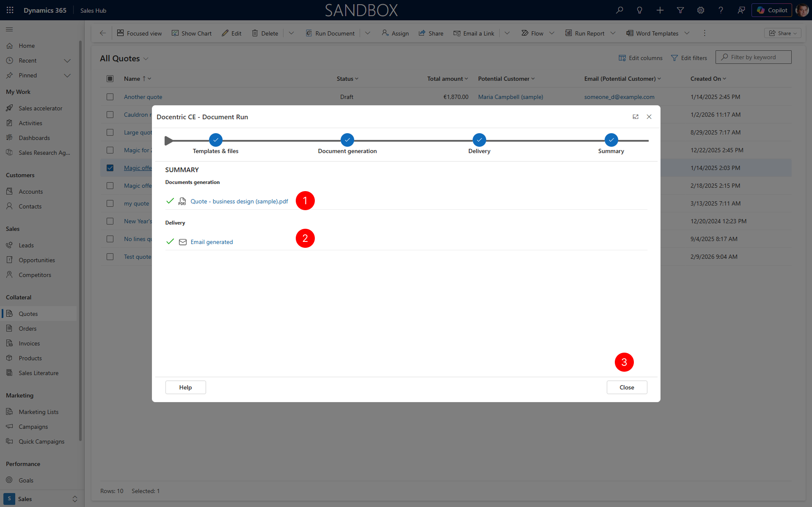Open the Flow dropdown arrow

tap(552, 33)
